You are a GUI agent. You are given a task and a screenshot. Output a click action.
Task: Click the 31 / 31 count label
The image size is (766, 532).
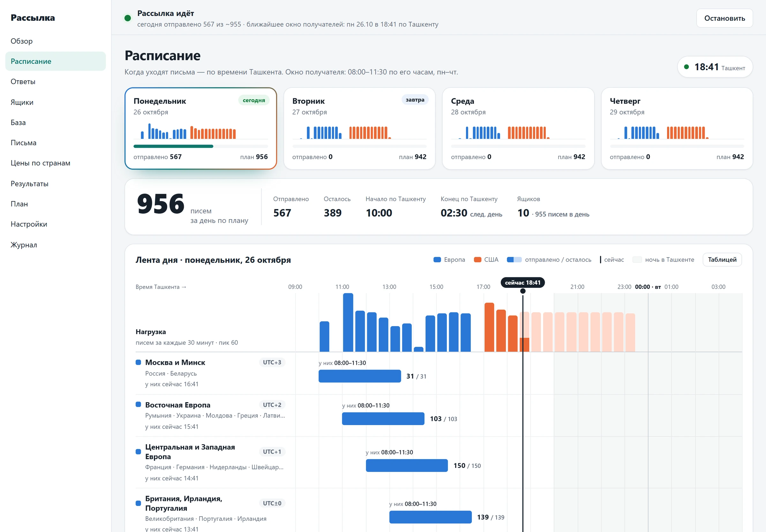coord(416,376)
